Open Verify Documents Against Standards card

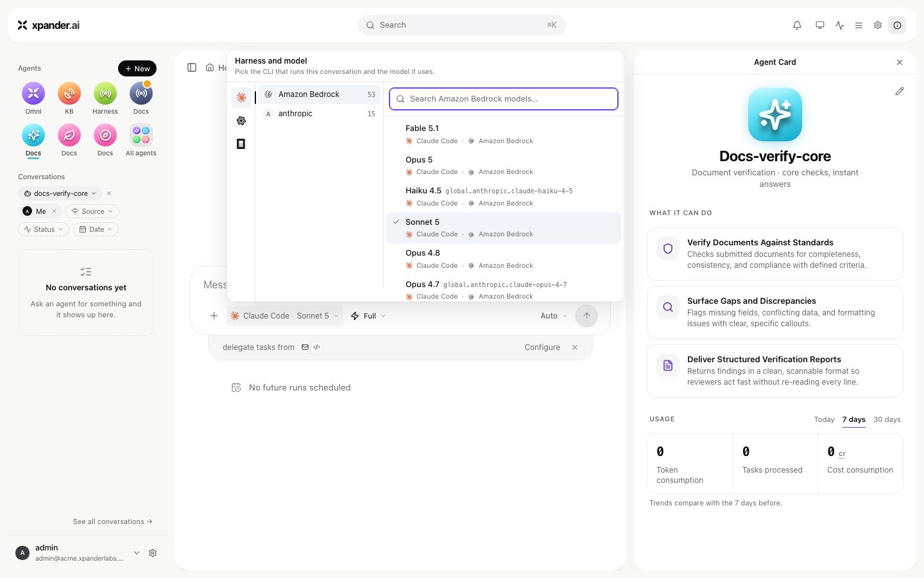click(x=775, y=254)
